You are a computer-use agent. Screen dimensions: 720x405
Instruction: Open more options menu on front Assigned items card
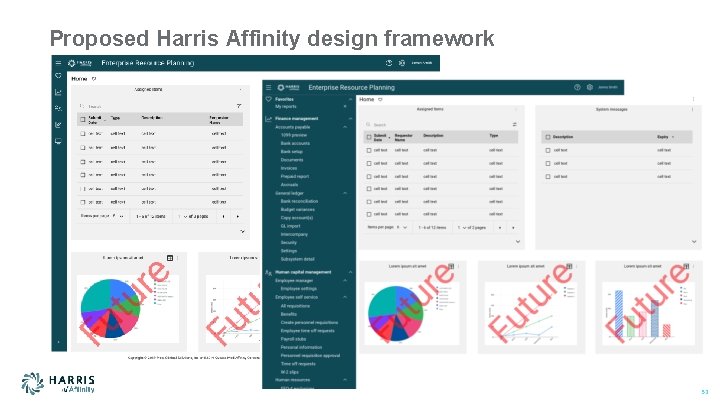516,109
